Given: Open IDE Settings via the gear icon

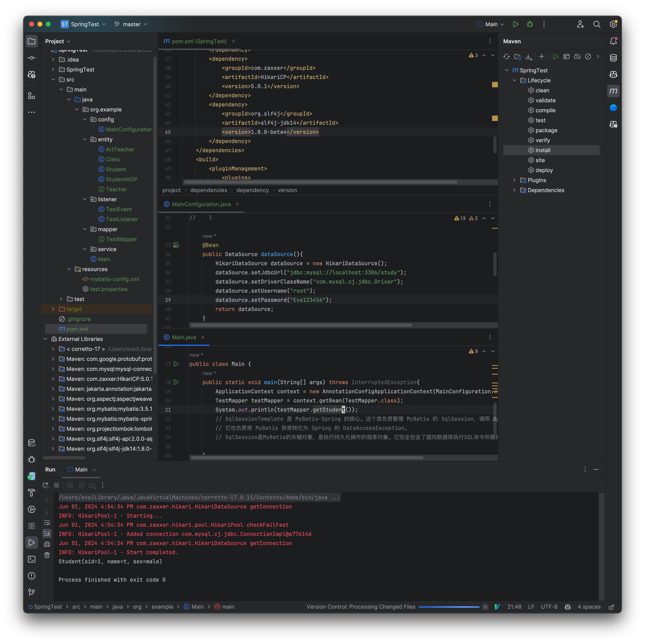Looking at the screenshot, I should point(613,24).
